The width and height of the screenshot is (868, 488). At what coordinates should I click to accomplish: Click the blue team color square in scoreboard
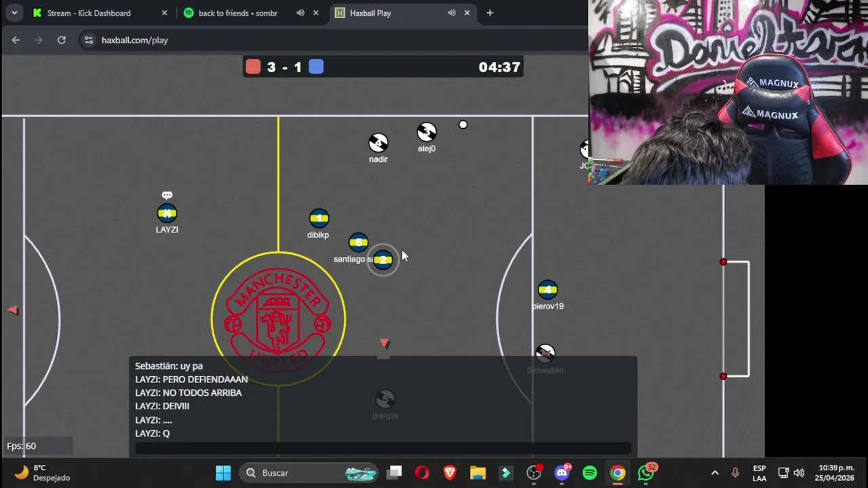[316, 66]
